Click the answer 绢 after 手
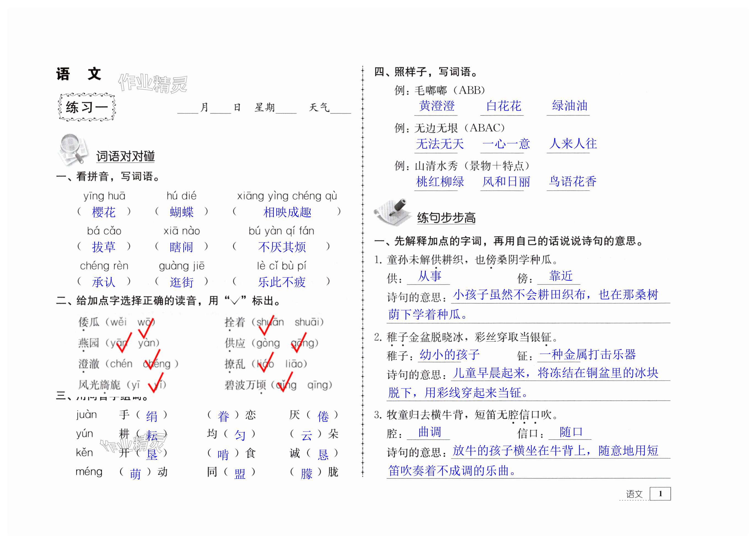 pos(152,416)
